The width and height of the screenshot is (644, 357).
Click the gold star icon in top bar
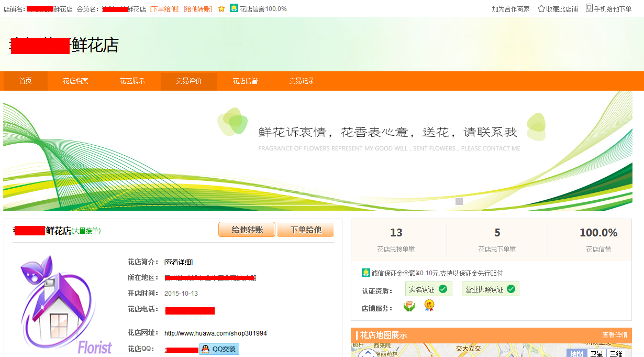pyautogui.click(x=221, y=9)
